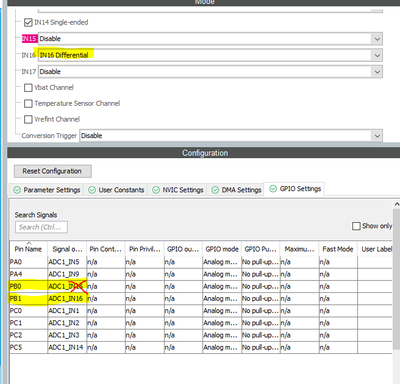This screenshot has height=384, width=400.
Task: Click the green check icon on GPIO Settings
Action: (273, 189)
